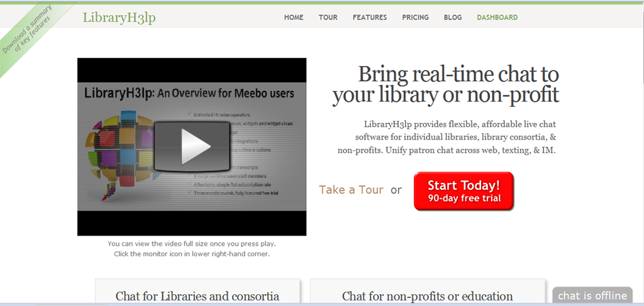Select the Chat for non-profits or education heading
Image resolution: width=644 pixels, height=306 pixels.
[427, 296]
